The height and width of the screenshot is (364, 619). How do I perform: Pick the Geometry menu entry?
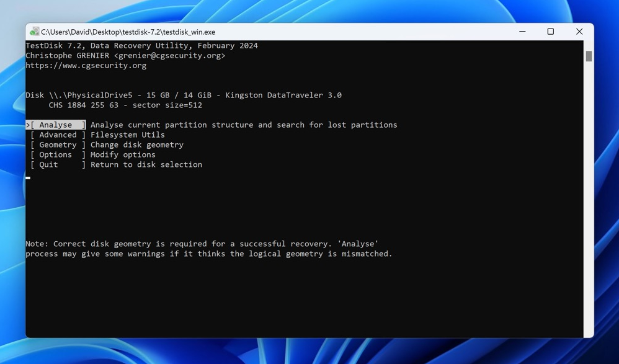tap(58, 144)
